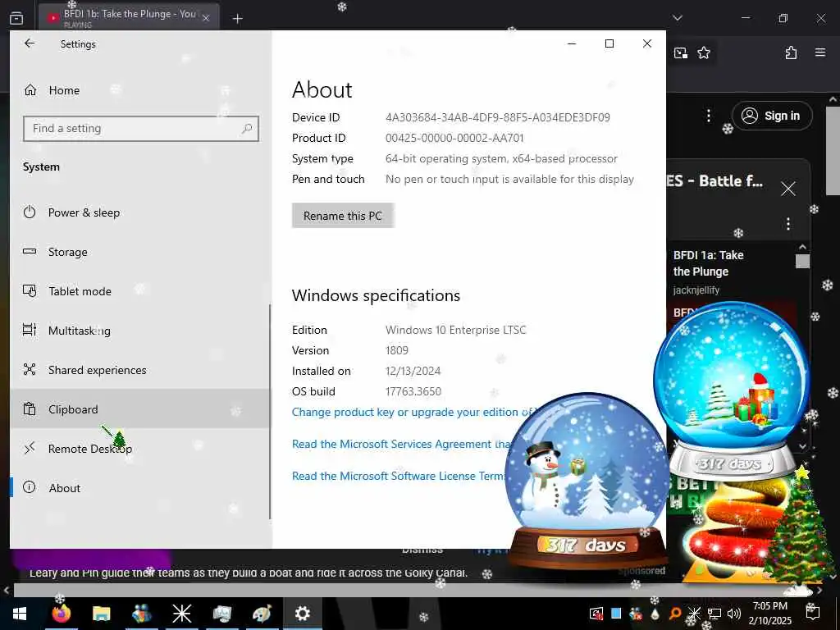Select the Product ID value 00425-00000-00002-AA701
The image size is (840, 630).
(454, 138)
